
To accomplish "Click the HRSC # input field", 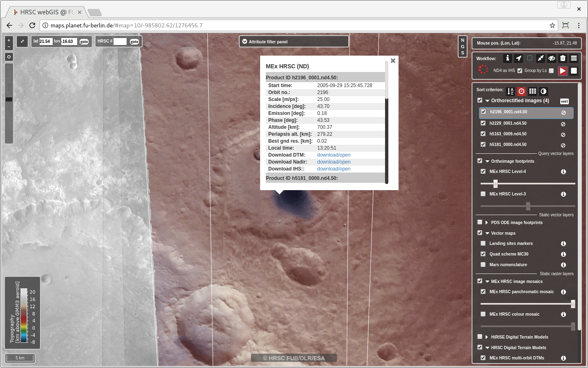I will (120, 41).
